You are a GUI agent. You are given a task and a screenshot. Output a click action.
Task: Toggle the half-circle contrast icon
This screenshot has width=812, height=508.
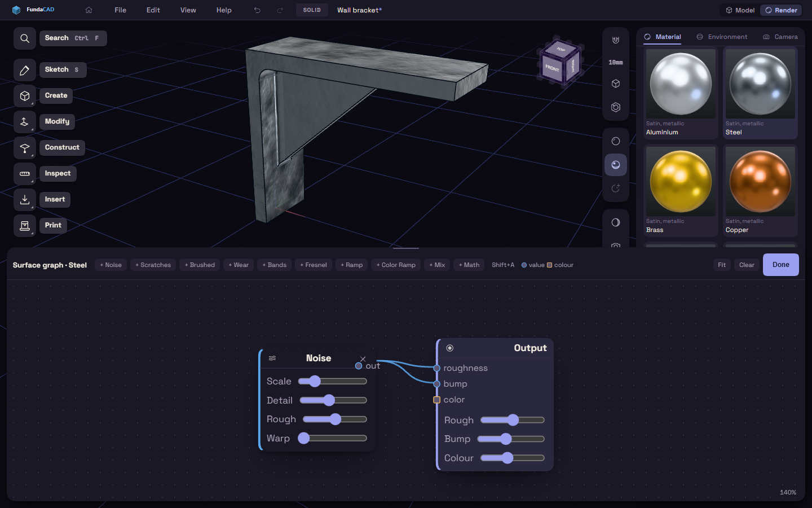pyautogui.click(x=616, y=222)
